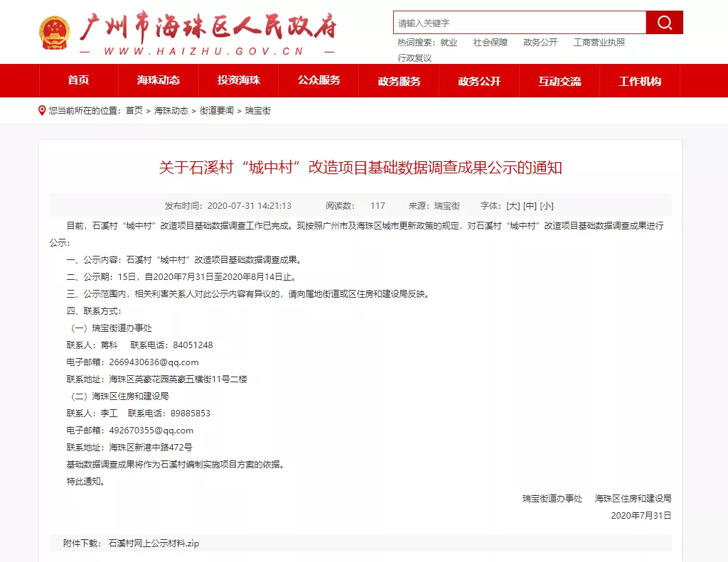The height and width of the screenshot is (562, 728).
Task: Go to 海珠动态 in breadcrumb
Action: [x=171, y=110]
